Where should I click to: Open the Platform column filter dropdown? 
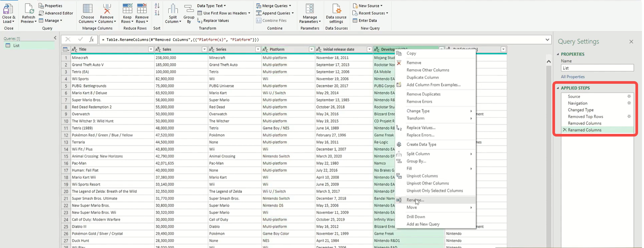coord(311,49)
